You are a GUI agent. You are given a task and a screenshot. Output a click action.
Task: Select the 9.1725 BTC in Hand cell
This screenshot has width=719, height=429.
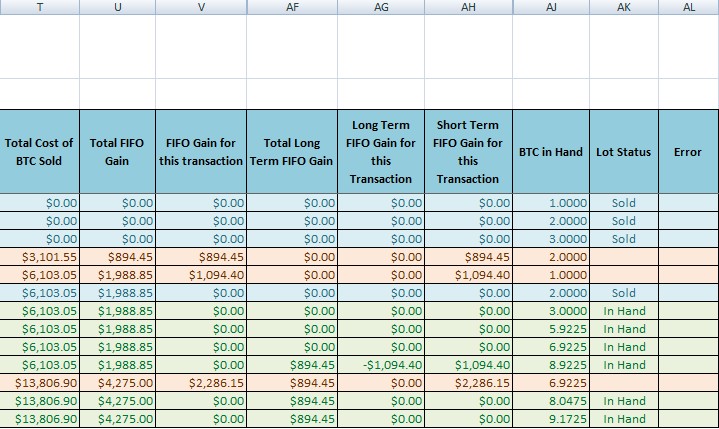[551, 419]
